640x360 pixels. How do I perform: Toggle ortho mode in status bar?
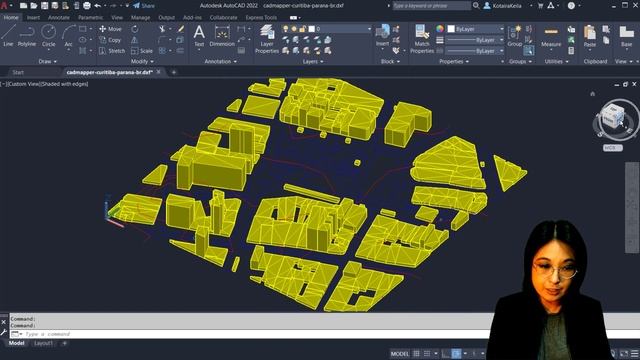(446, 353)
